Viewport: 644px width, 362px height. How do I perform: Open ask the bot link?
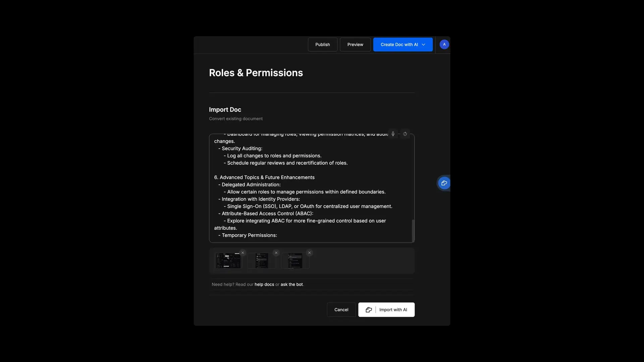[x=291, y=284]
